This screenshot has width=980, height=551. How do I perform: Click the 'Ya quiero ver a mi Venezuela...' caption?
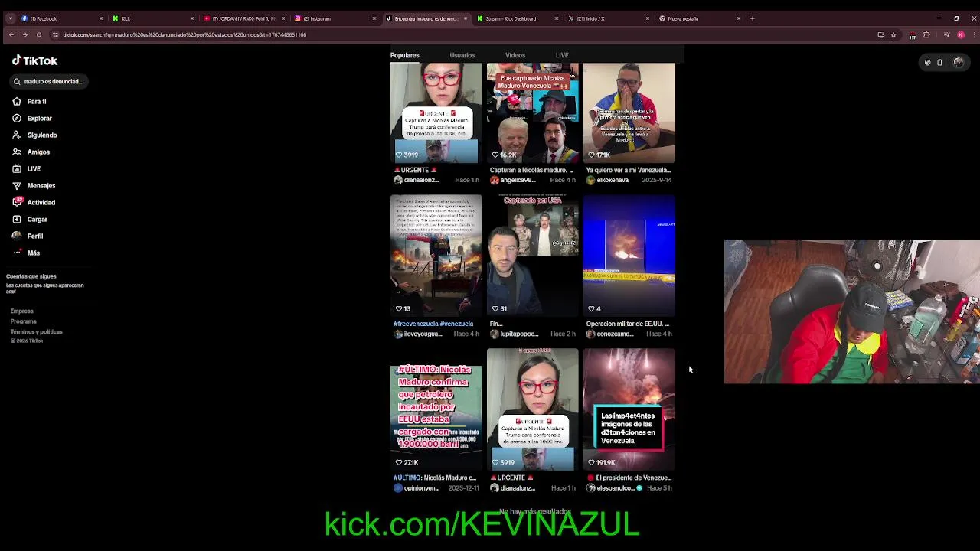point(629,170)
